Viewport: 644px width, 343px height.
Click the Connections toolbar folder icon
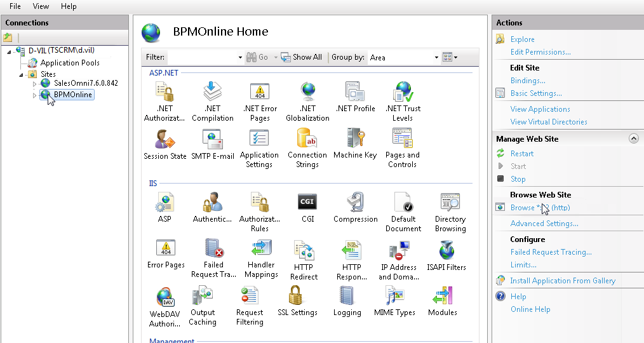tap(8, 37)
